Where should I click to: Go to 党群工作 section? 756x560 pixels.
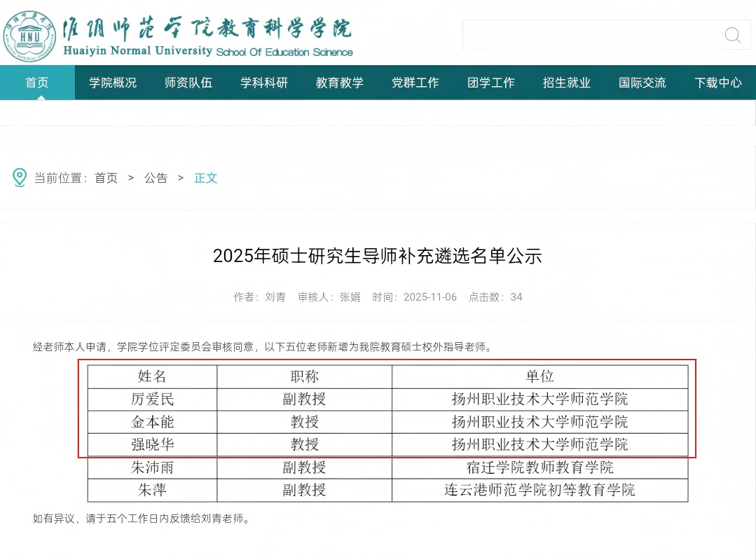415,83
